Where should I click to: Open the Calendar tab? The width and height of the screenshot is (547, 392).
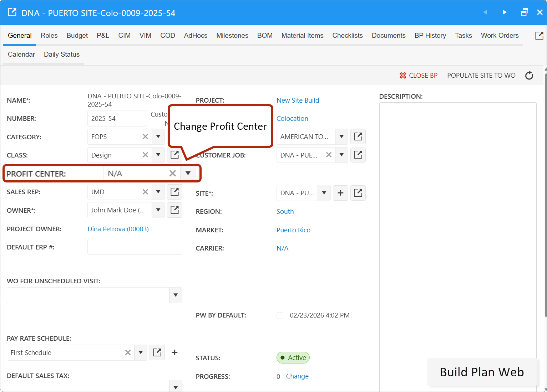[x=21, y=54]
